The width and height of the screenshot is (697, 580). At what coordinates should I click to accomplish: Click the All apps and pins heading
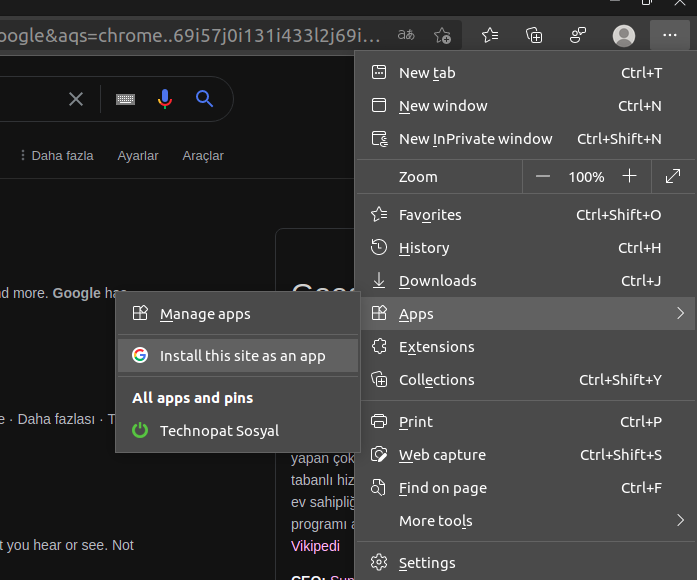tap(192, 398)
